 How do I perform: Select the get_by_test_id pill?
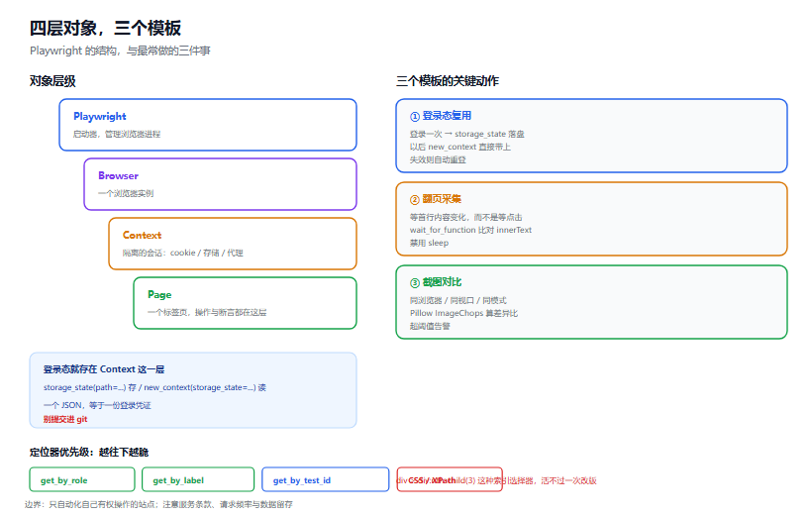[x=325, y=479]
